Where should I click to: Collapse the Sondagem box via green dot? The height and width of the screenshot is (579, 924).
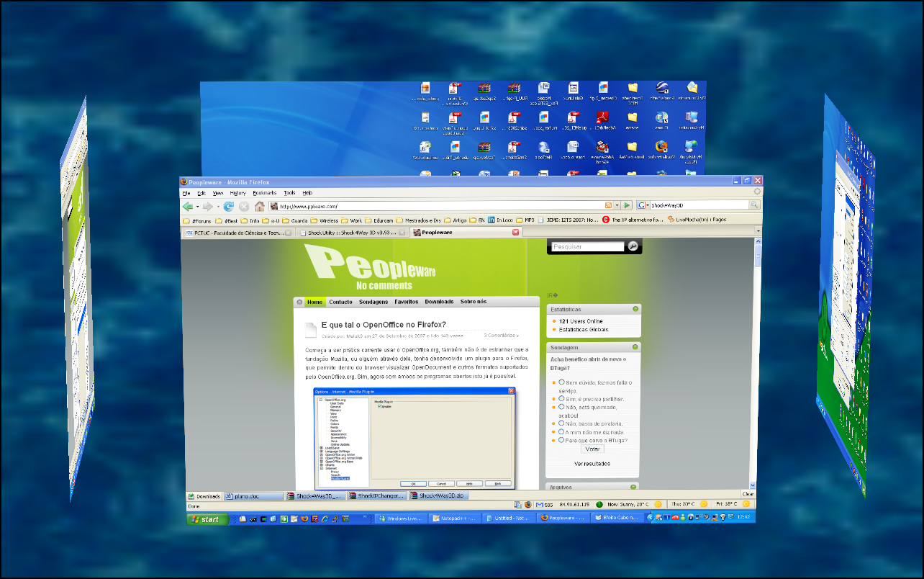click(635, 346)
